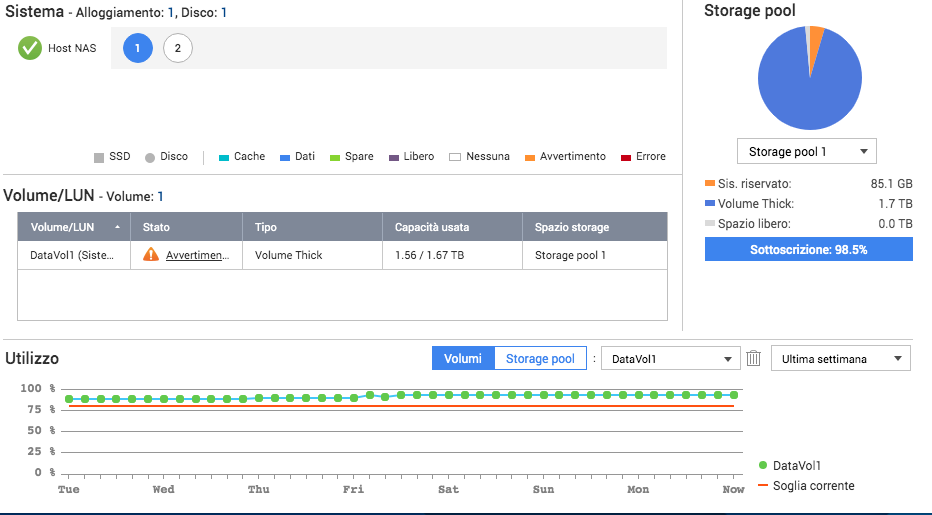Click the DataVol1 green legend dot
This screenshot has height=515, width=932.
tap(764, 466)
